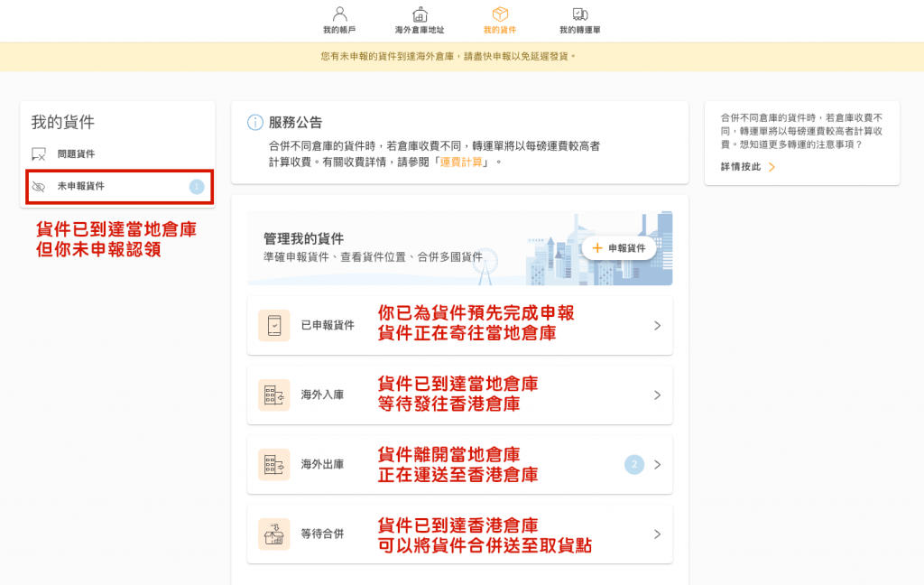
Task: Open the 海外倉庫地址 warehouse icon
Action: tap(420, 14)
